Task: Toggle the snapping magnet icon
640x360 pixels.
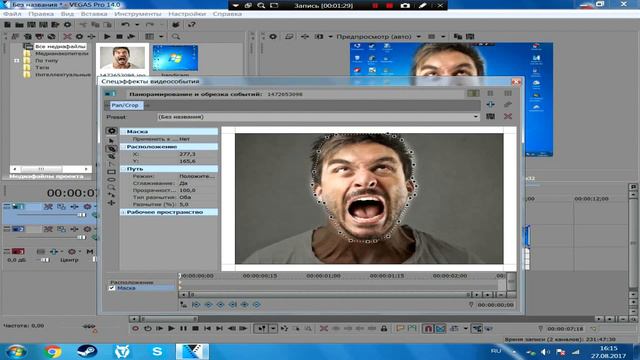Action: click(x=428, y=329)
